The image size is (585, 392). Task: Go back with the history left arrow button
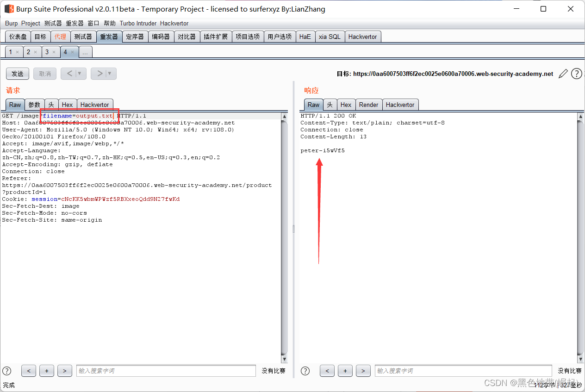click(x=69, y=74)
